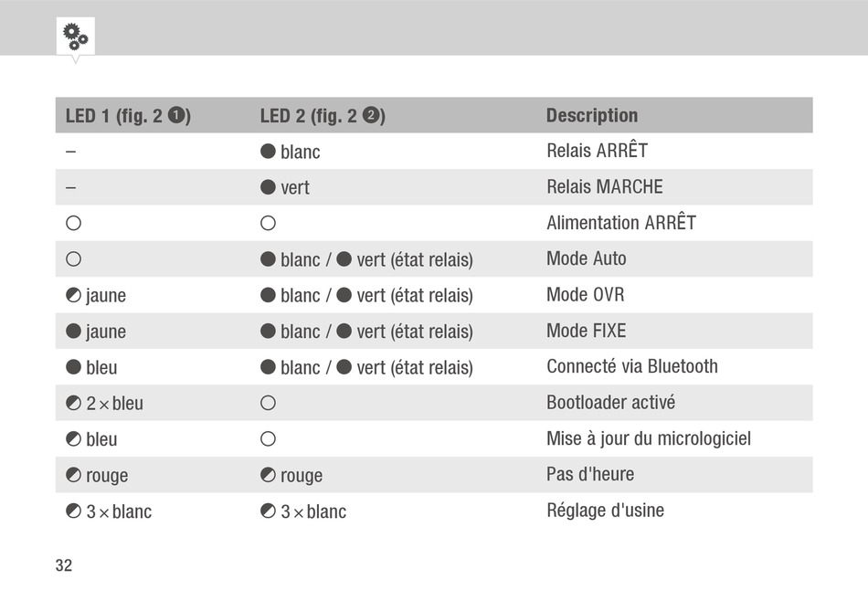Screen dimensions: 868x590
Task: Click the 'Mode Auto' description text
Action: (587, 258)
